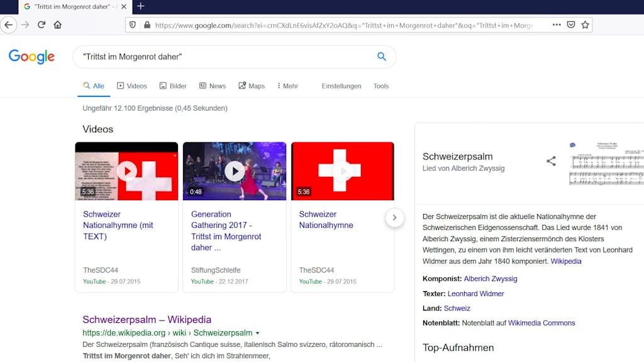The width and height of the screenshot is (644, 362).
Task: Open page actions three-dot menu
Action: pyautogui.click(x=557, y=25)
